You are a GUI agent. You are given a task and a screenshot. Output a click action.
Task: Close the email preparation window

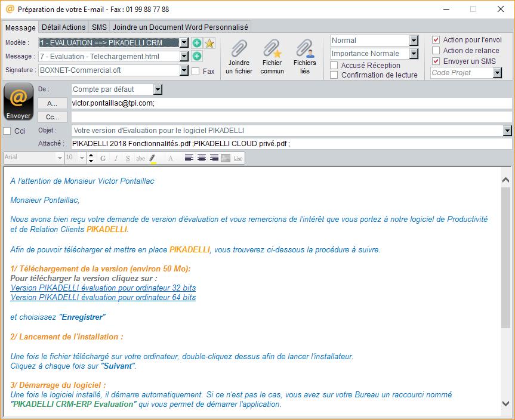tap(501, 9)
